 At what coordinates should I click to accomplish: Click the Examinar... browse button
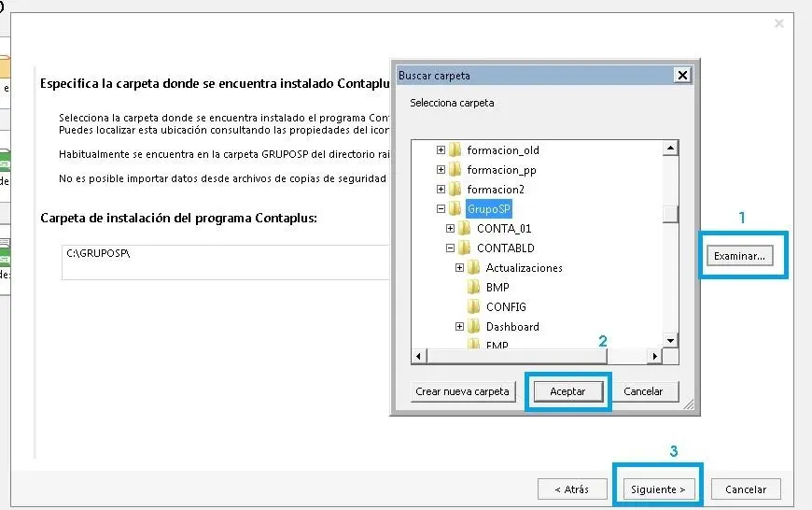click(739, 256)
